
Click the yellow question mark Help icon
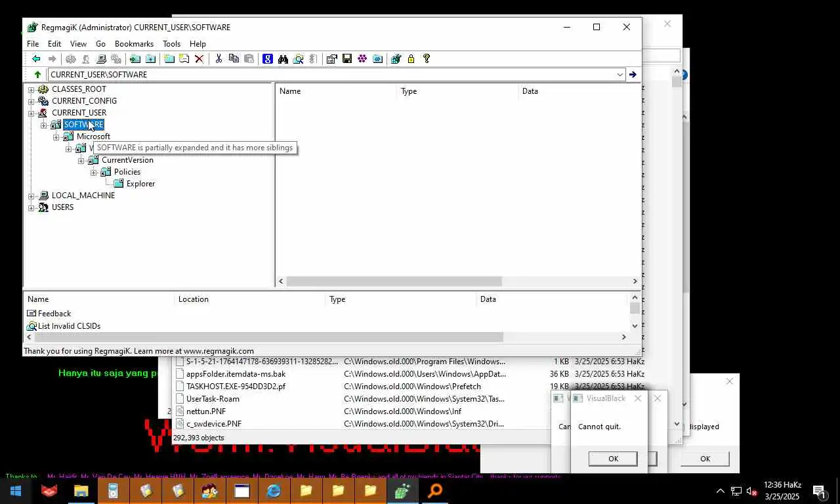[x=427, y=59]
